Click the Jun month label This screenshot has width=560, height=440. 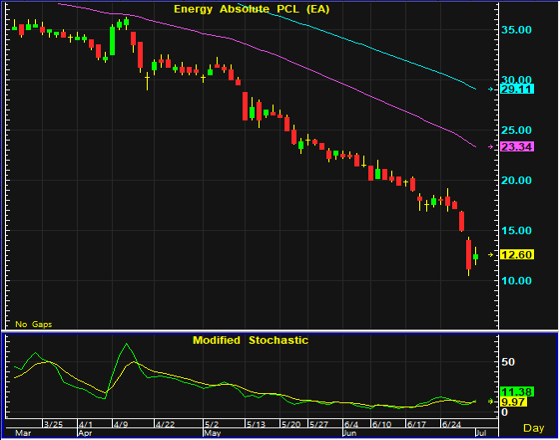pos(351,433)
